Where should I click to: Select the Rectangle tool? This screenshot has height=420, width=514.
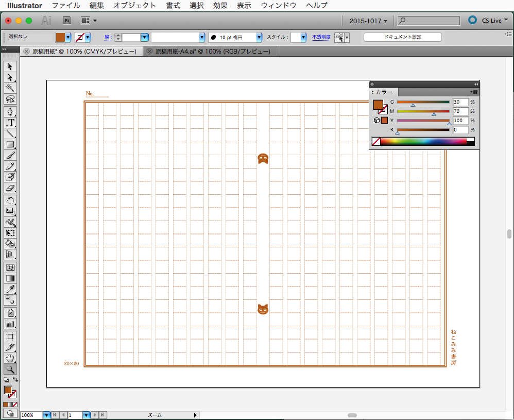click(10, 145)
